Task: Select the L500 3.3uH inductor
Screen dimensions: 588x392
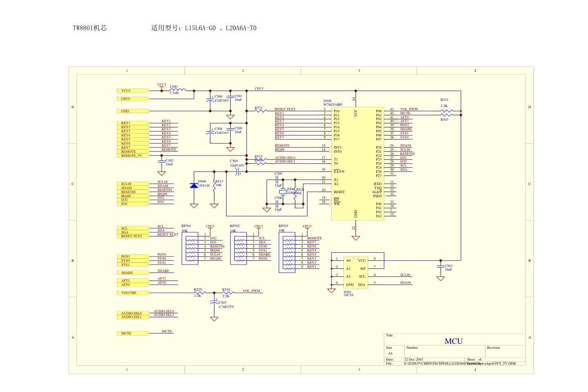Action: point(177,90)
